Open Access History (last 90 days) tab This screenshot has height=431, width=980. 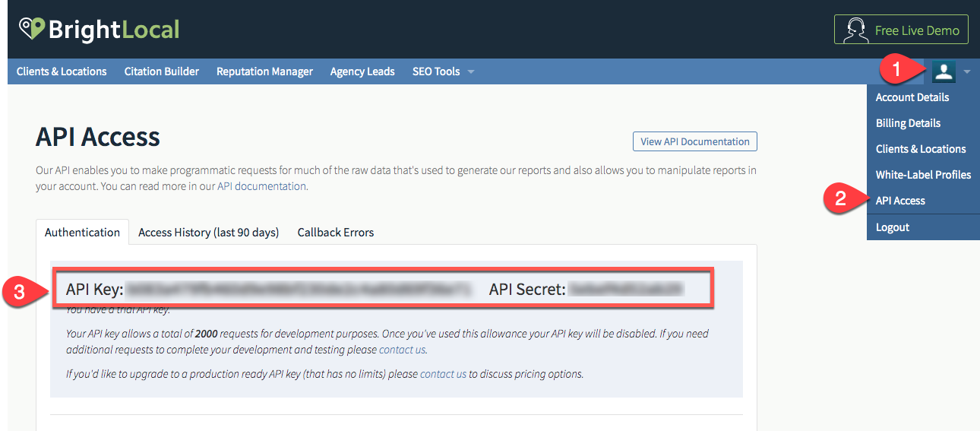[208, 233]
